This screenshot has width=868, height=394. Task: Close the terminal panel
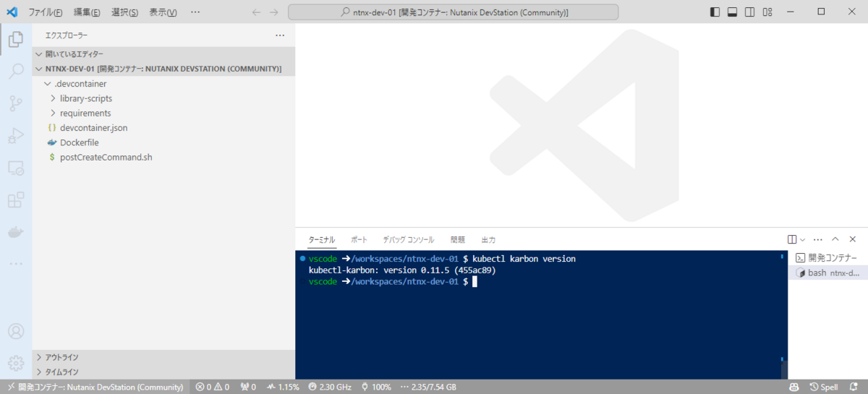[x=853, y=239]
